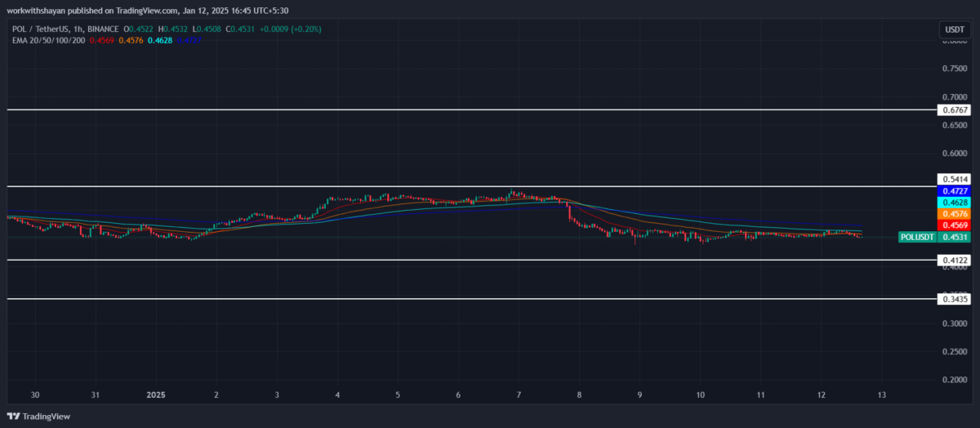Click the orange 0.4576 EMA axis label
Screen dimensions: 980x428
tap(955, 213)
